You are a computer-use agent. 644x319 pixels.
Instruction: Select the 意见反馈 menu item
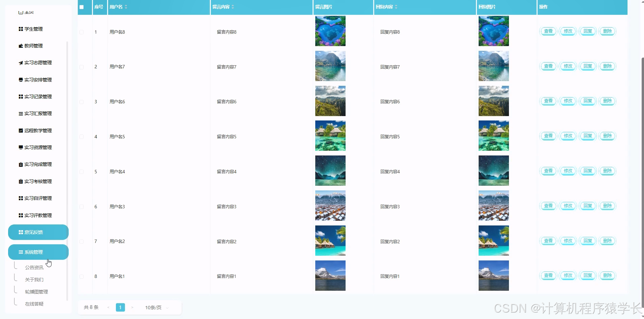click(x=38, y=232)
